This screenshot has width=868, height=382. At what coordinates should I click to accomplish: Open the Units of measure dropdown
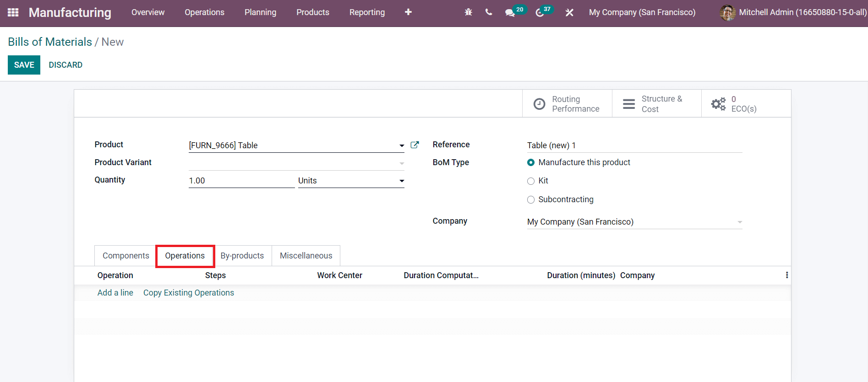pyautogui.click(x=402, y=181)
